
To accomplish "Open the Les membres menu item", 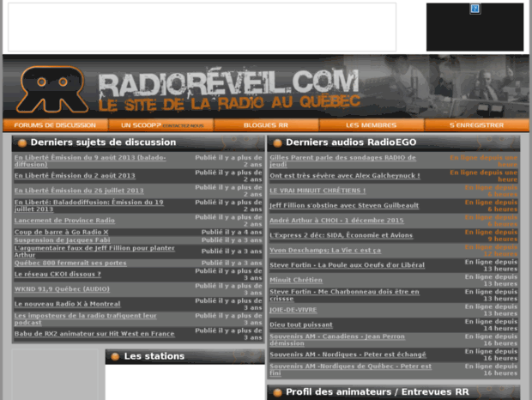I will pos(372,125).
